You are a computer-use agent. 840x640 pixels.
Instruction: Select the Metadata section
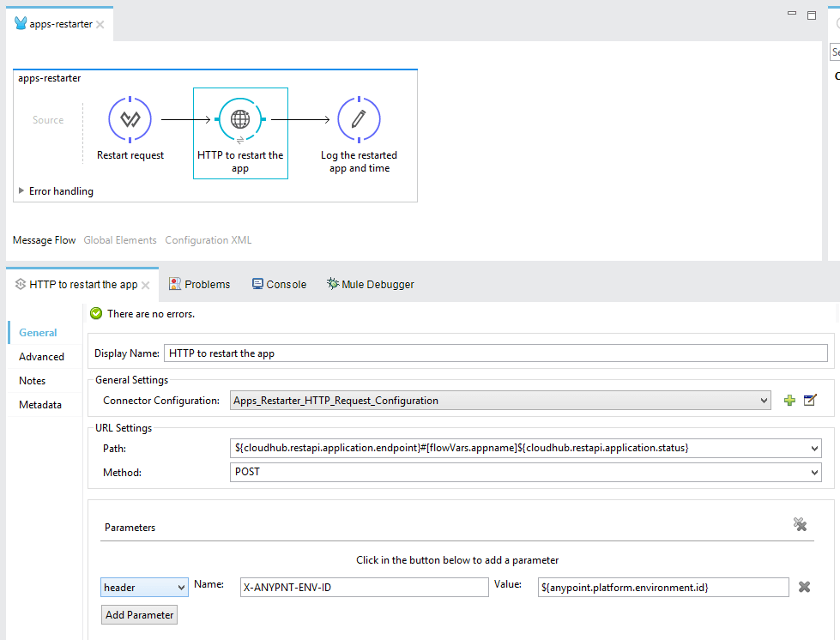[40, 405]
